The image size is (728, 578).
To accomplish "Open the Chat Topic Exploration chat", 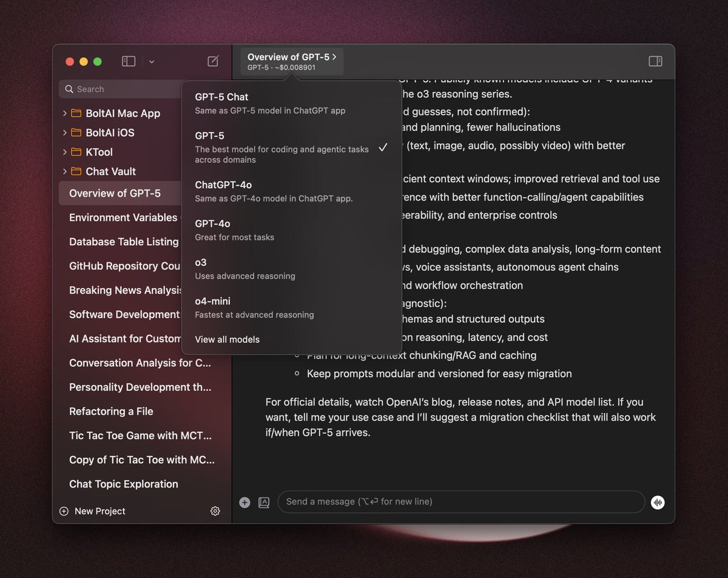I will (124, 484).
